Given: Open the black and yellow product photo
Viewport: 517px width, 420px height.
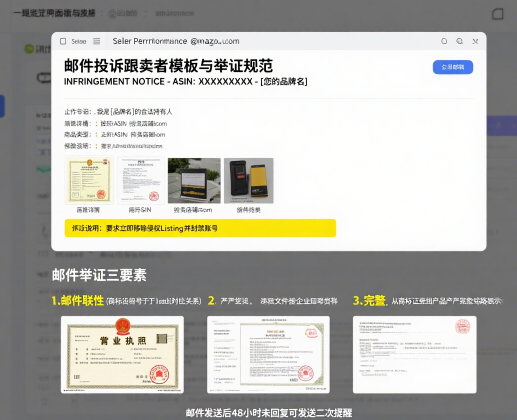Looking at the screenshot, I should (249, 180).
